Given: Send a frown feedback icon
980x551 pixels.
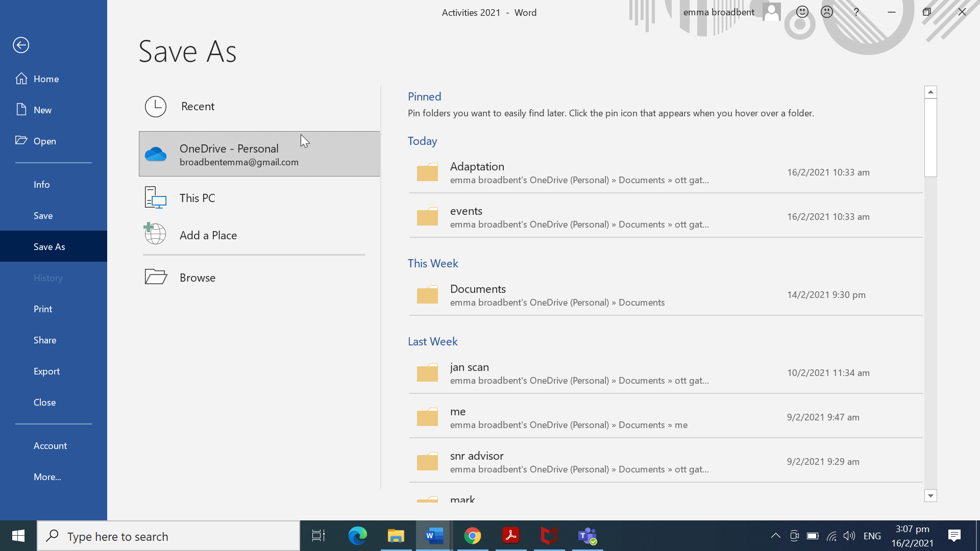Looking at the screenshot, I should coord(827,12).
